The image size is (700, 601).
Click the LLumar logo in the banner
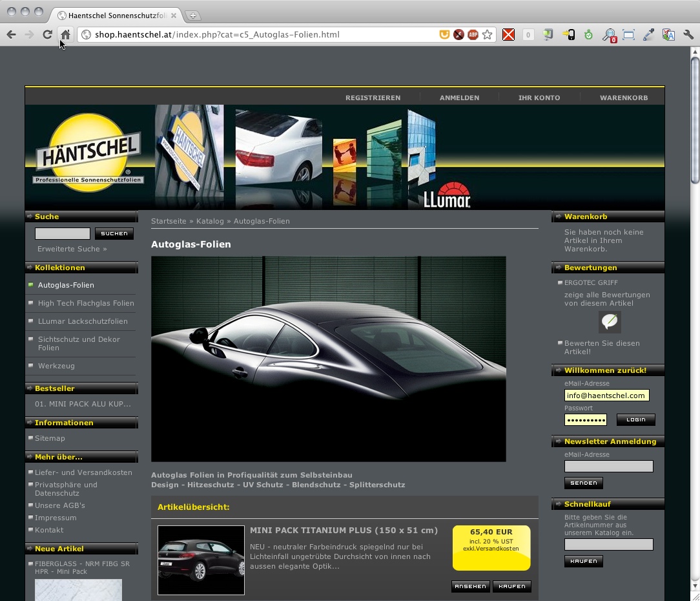pyautogui.click(x=447, y=196)
